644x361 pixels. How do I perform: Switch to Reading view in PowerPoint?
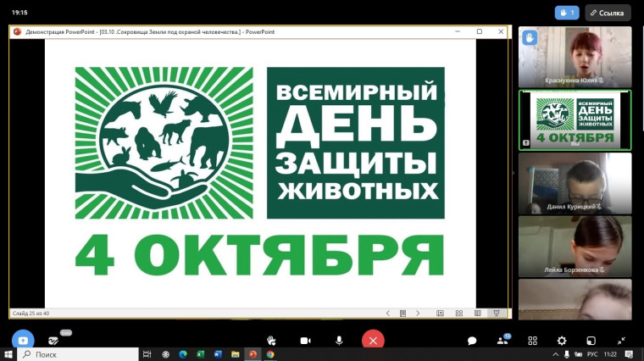478,313
